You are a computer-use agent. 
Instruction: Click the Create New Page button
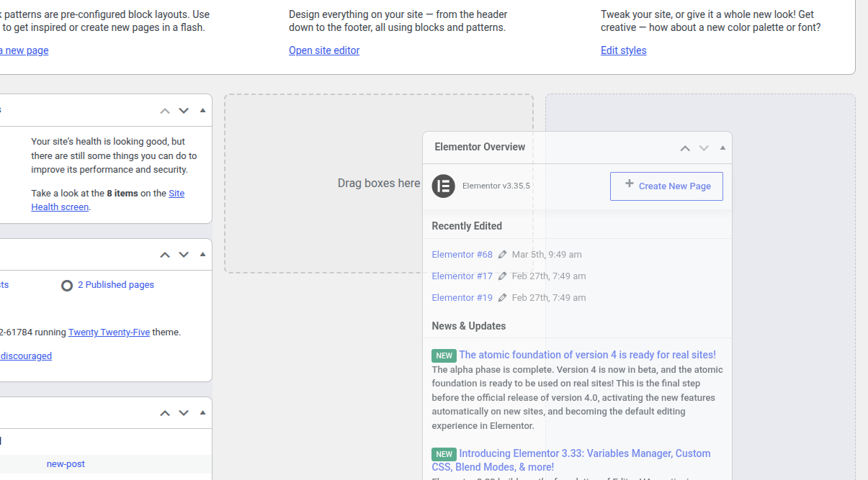pyautogui.click(x=666, y=186)
